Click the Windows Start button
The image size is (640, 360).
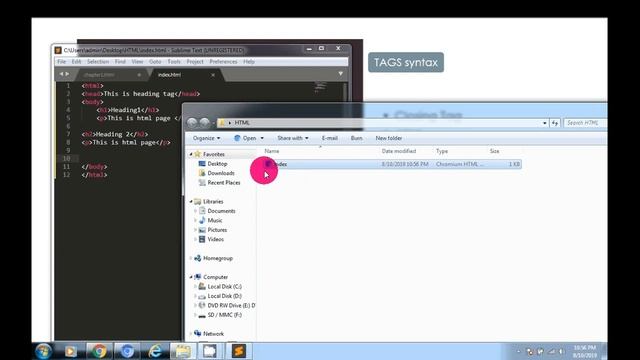tap(43, 351)
